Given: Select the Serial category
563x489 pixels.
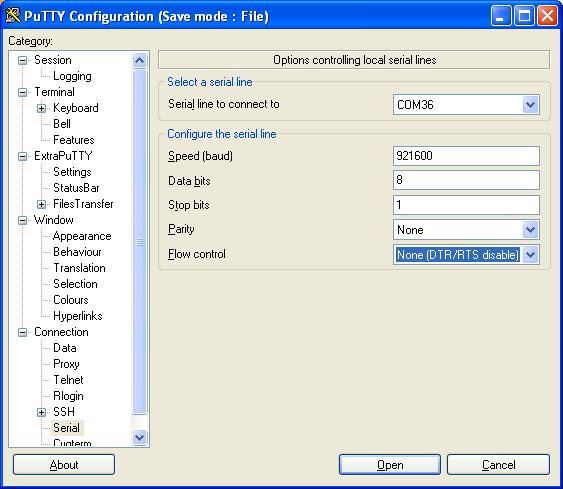Looking at the screenshot, I should click(x=66, y=428).
